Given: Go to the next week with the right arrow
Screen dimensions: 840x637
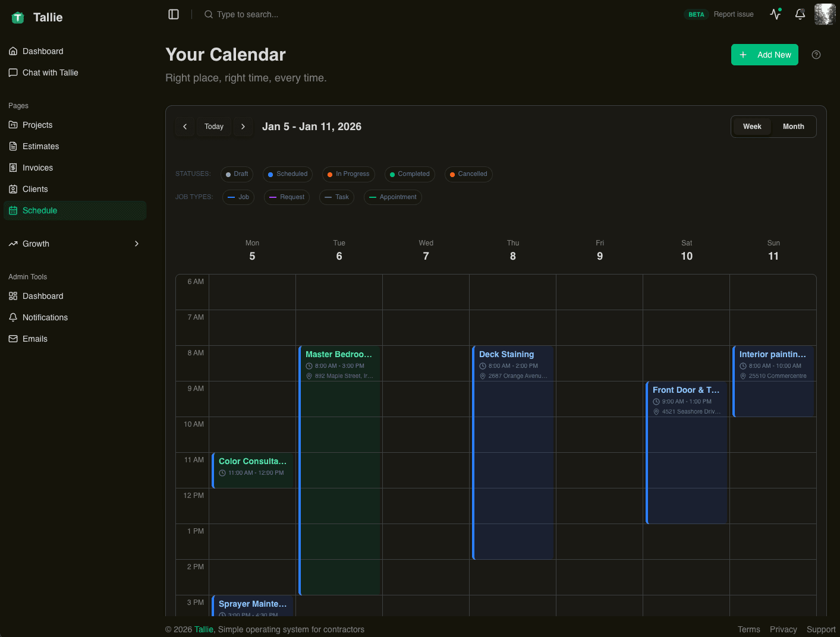Looking at the screenshot, I should [x=243, y=127].
